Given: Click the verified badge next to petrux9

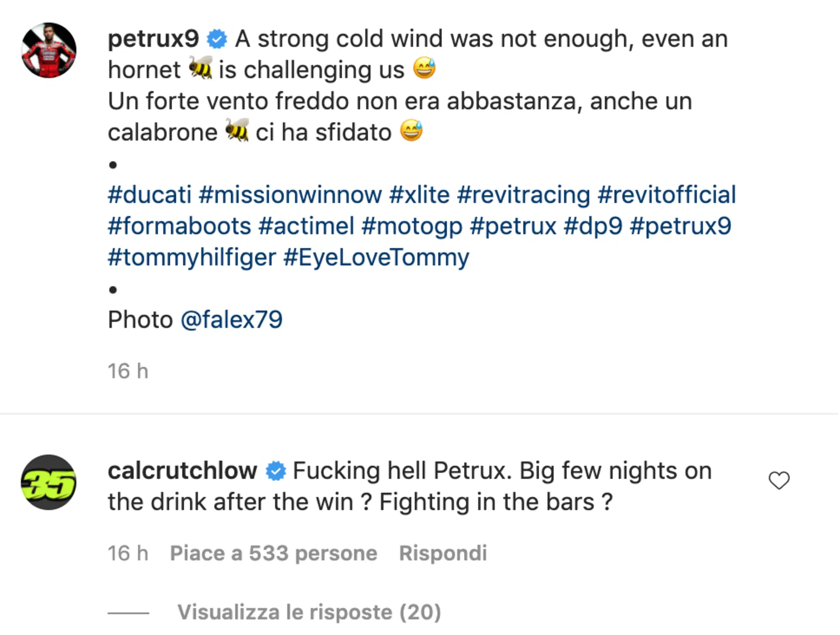Looking at the screenshot, I should tap(217, 39).
